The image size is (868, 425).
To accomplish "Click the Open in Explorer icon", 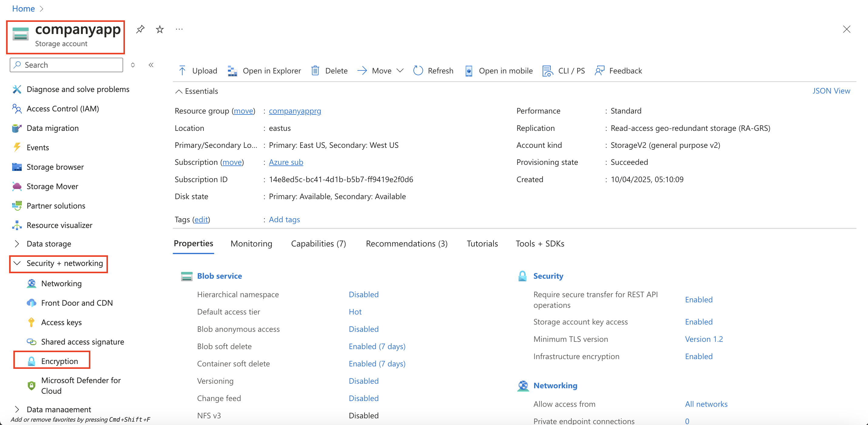I will [x=233, y=70].
